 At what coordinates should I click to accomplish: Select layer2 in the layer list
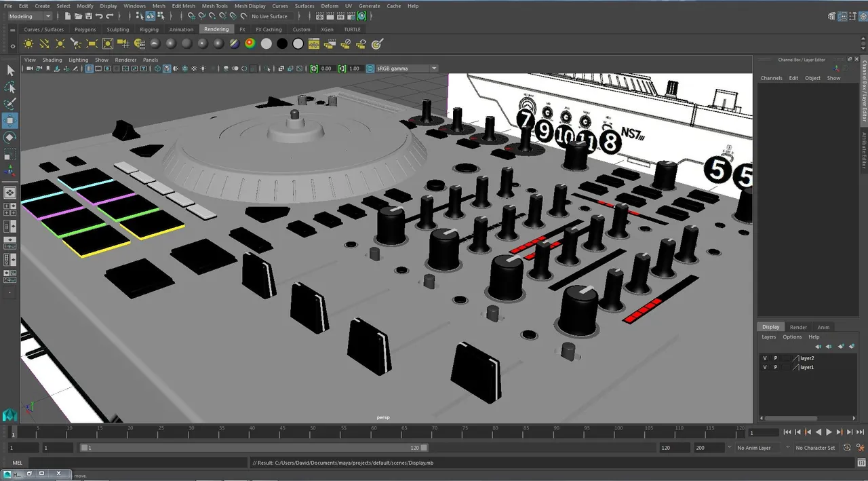click(x=808, y=358)
